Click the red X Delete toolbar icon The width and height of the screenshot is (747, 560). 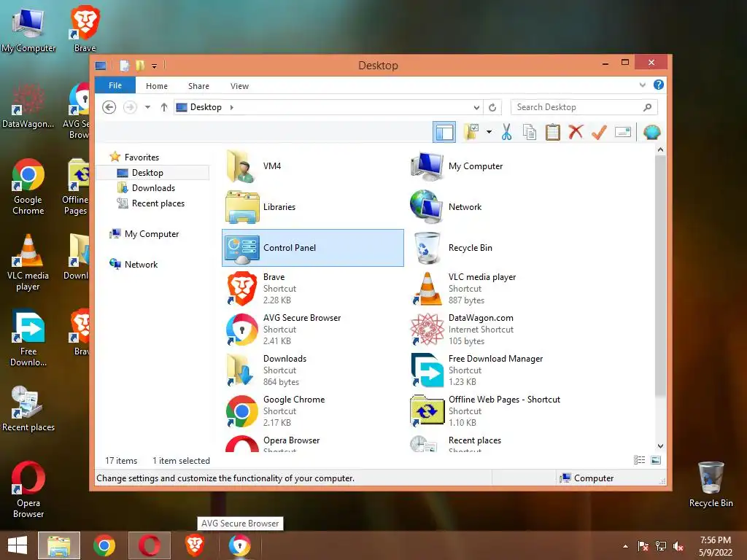pos(576,131)
